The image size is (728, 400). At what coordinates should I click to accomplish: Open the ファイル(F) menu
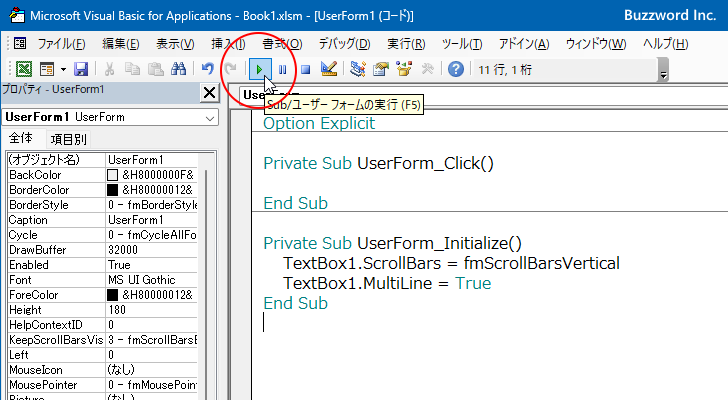[61, 44]
